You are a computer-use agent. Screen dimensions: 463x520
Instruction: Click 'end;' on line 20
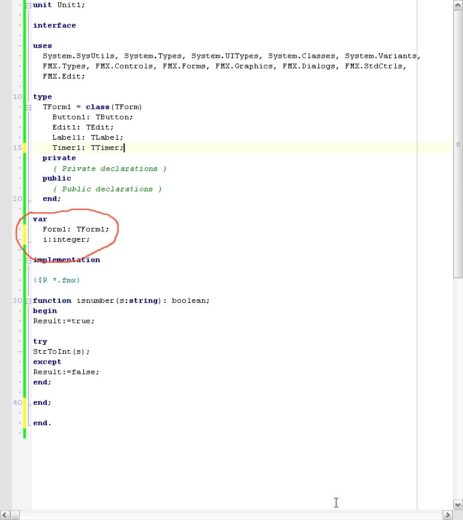[52, 199]
